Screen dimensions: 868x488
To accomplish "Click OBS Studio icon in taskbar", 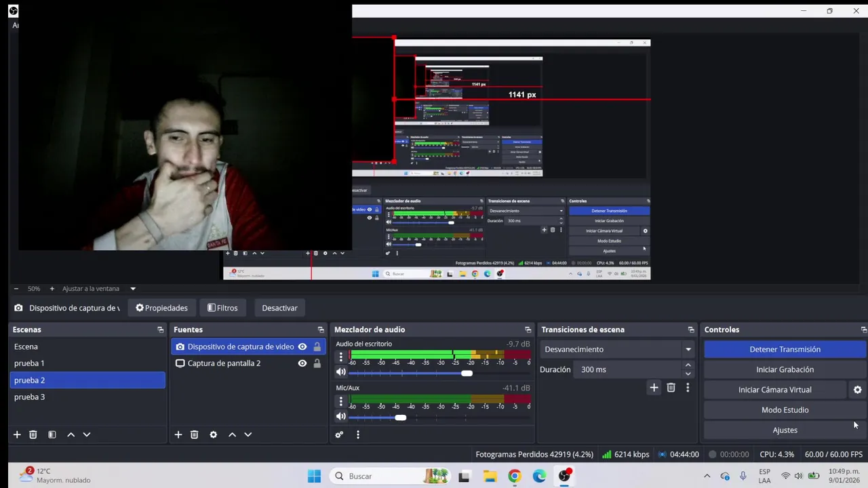I will click(564, 476).
